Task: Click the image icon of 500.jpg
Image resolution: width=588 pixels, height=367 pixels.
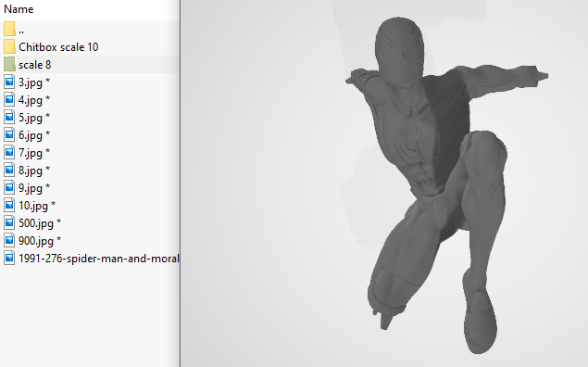Action: 9,223
